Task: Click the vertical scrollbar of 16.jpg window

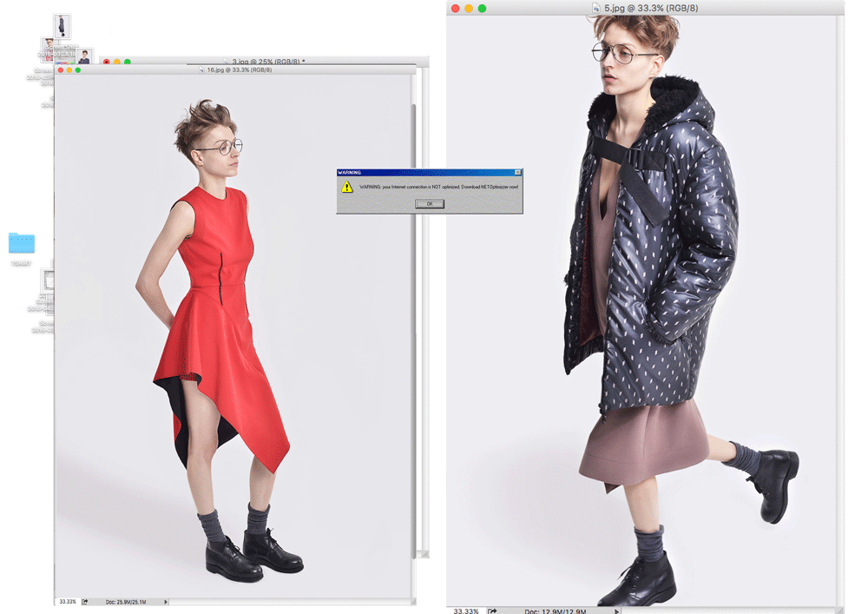Action: [412, 261]
